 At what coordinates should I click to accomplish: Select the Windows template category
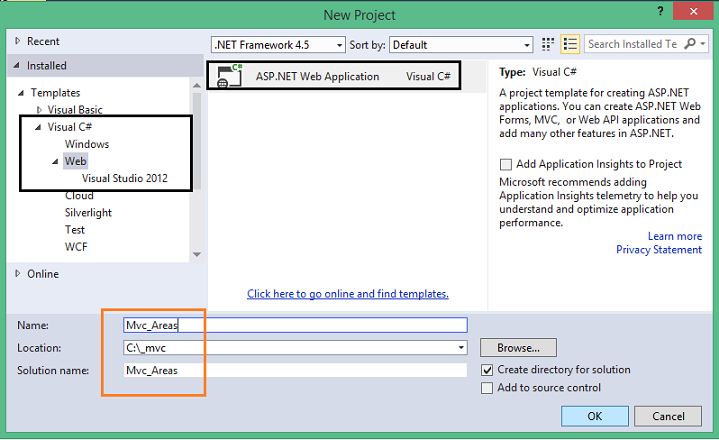(x=87, y=144)
